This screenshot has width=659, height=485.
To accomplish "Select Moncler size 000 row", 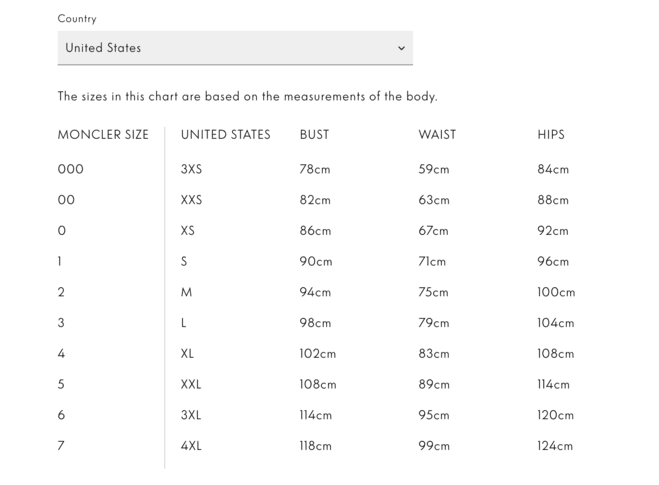I will pos(71,169).
